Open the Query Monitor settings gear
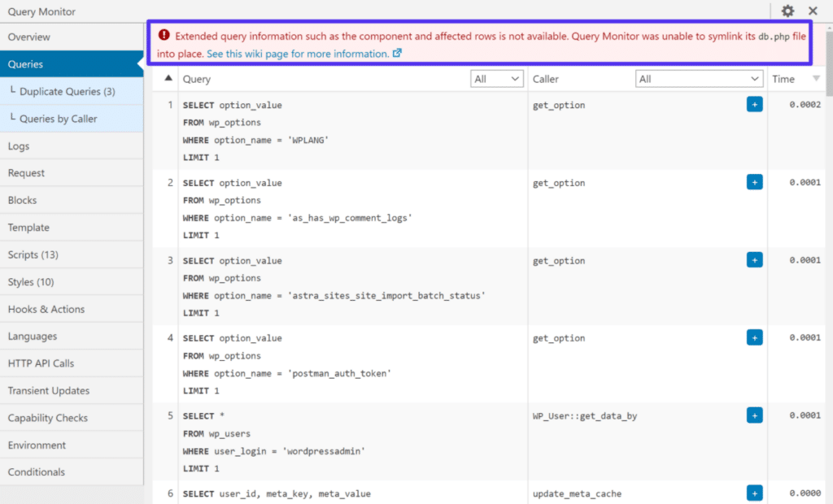 point(787,11)
